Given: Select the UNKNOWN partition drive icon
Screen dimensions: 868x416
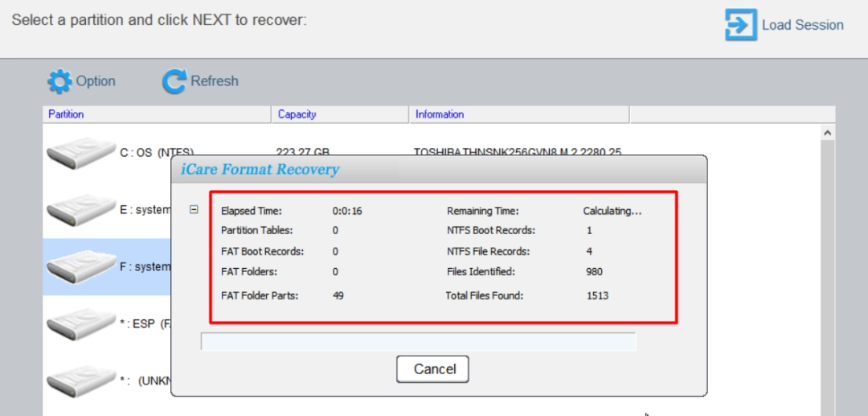Looking at the screenshot, I should click(x=81, y=381).
